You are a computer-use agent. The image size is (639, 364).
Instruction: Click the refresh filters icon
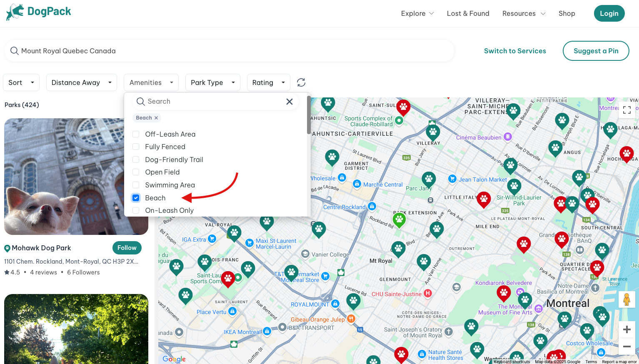(301, 82)
